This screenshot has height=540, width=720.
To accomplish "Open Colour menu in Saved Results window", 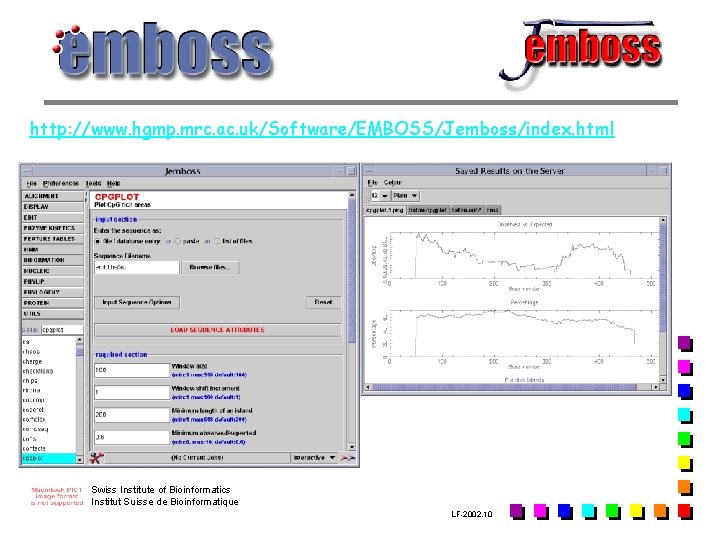I will [393, 182].
